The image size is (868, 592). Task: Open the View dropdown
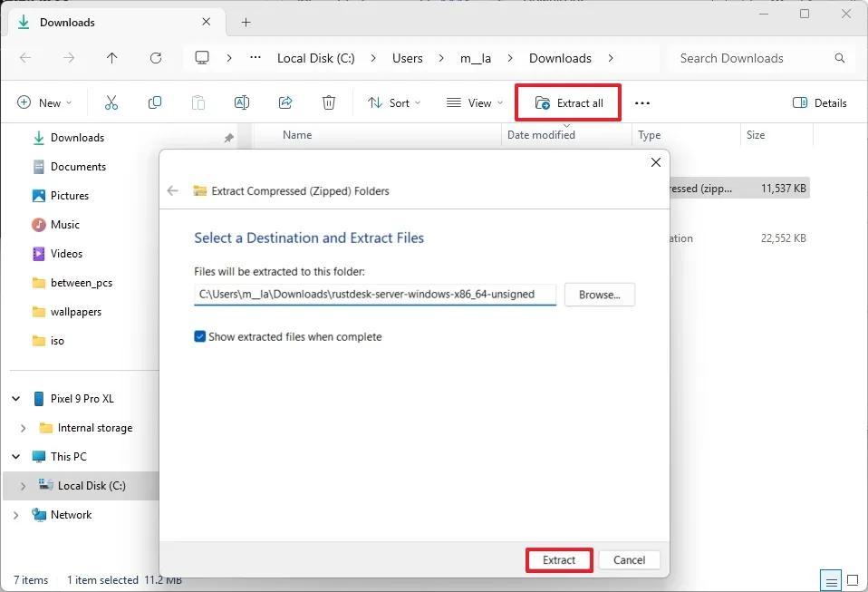[473, 102]
